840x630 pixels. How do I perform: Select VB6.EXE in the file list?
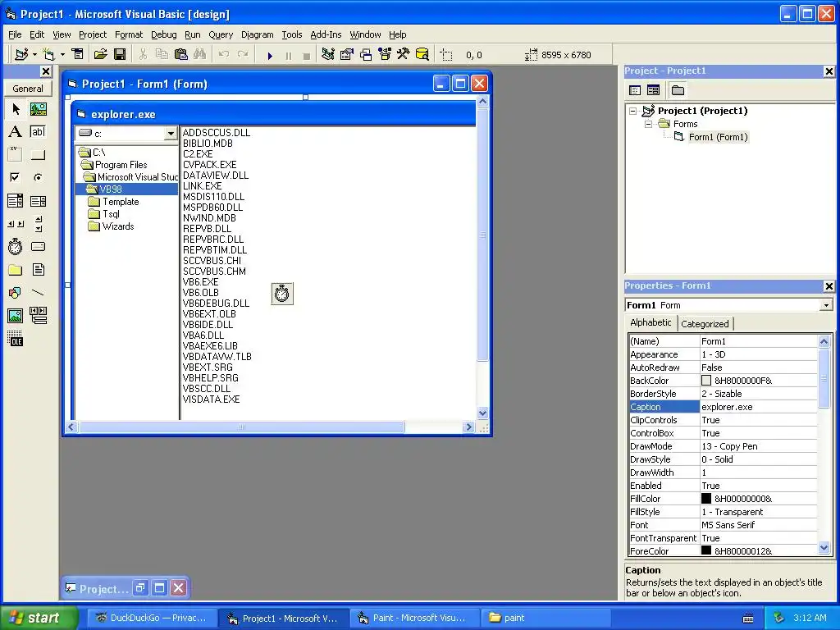pyautogui.click(x=200, y=282)
